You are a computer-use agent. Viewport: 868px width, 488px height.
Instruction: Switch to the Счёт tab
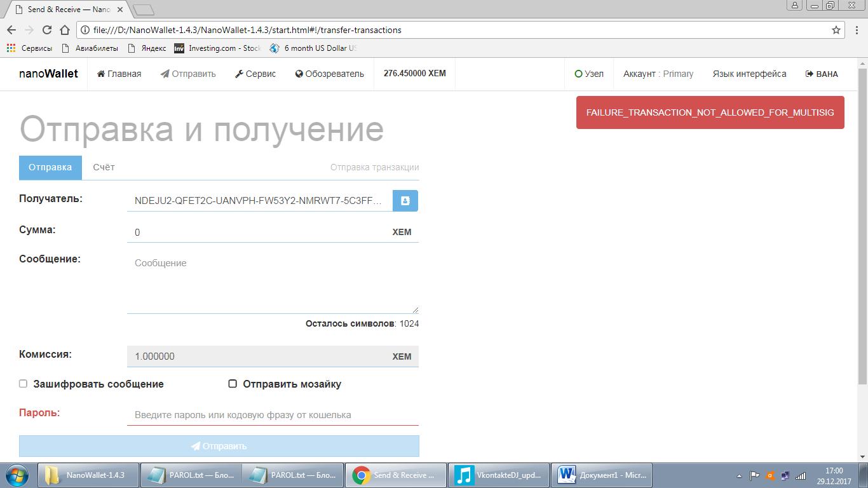coord(104,167)
